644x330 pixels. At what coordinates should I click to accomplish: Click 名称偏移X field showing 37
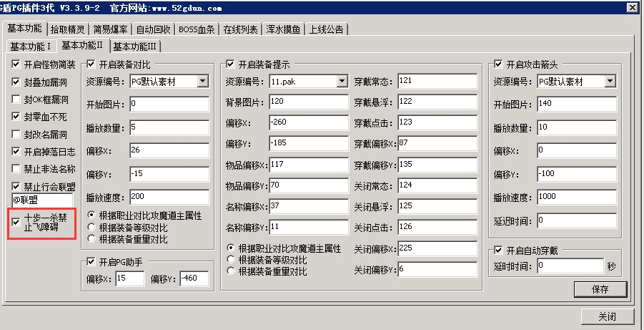point(309,207)
